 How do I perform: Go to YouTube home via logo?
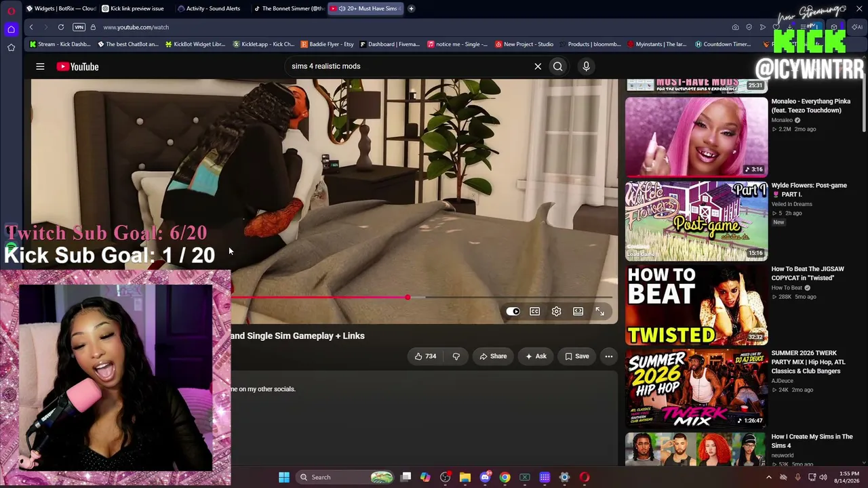click(78, 66)
